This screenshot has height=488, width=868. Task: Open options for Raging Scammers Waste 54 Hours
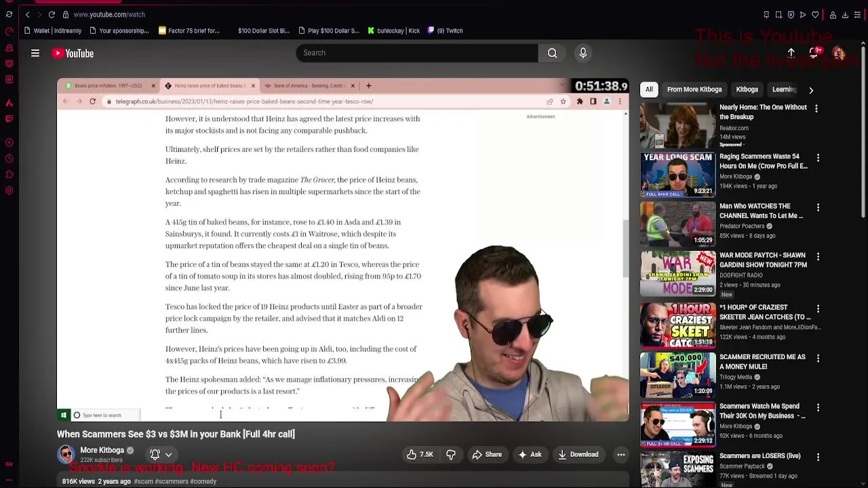point(818,158)
